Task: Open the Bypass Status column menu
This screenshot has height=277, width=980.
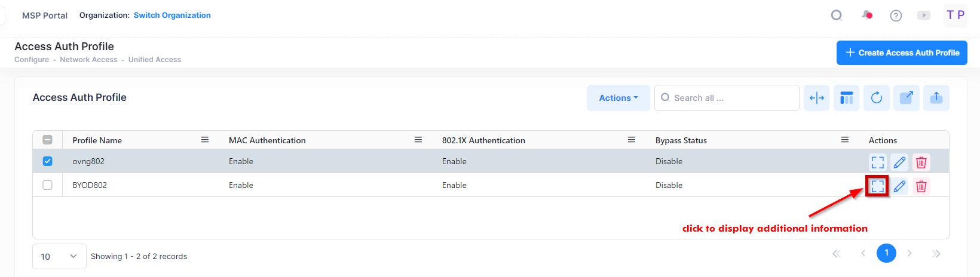Action: pos(845,140)
